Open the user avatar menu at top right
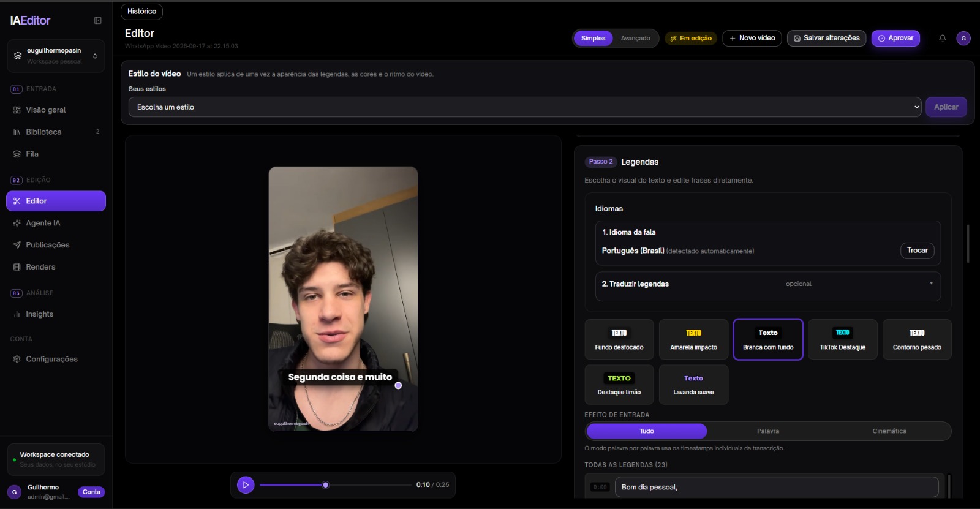Viewport: 980px width, 509px height. 963,38
